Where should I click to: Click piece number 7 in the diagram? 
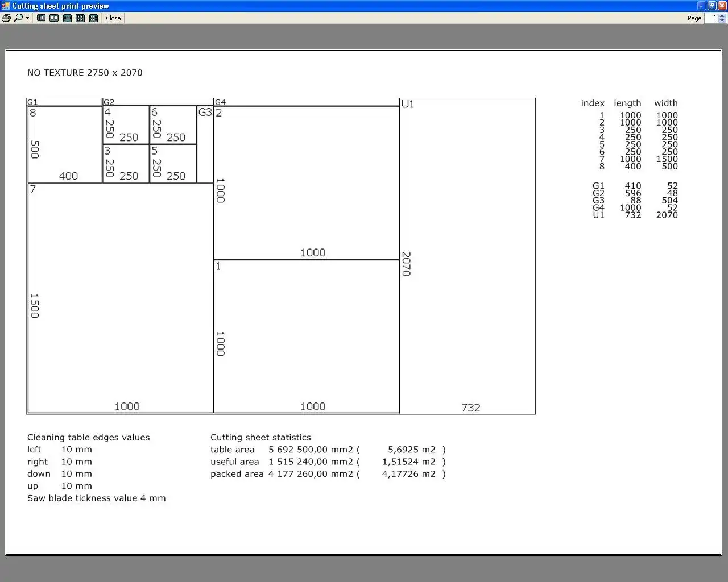pyautogui.click(x=33, y=189)
